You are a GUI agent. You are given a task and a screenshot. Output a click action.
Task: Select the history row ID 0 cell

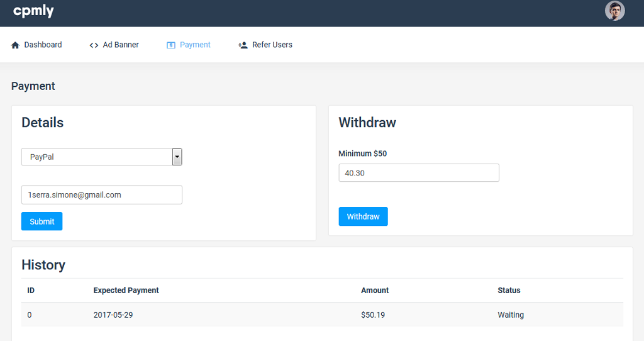[x=30, y=315]
